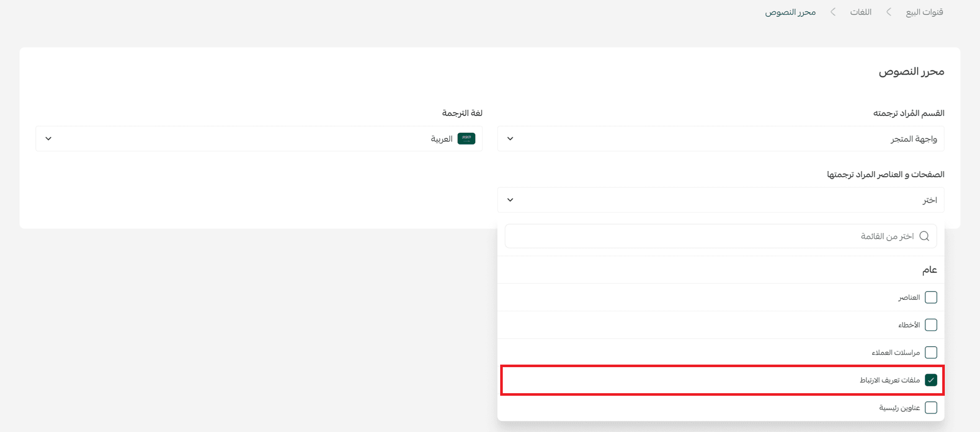Tick the الأخطاء checkbox
This screenshot has width=980, height=432.
pyautogui.click(x=930, y=325)
